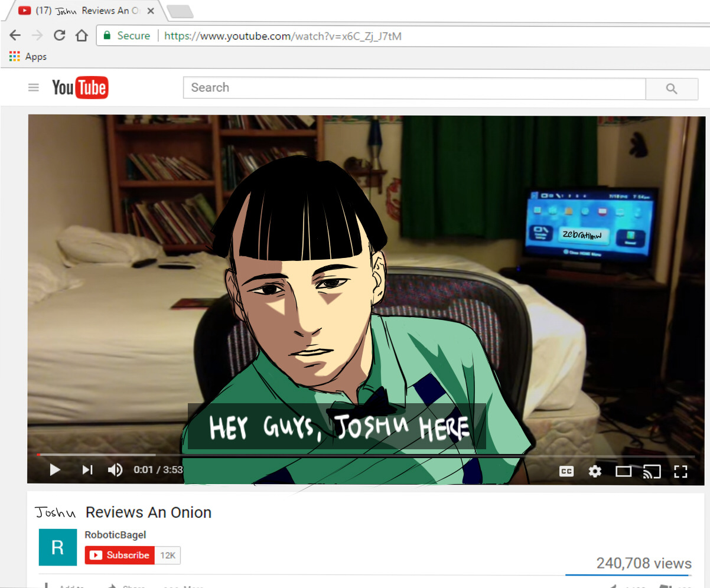Click the YouTube logo
Viewport: 710px width, 588px height.
(80, 88)
